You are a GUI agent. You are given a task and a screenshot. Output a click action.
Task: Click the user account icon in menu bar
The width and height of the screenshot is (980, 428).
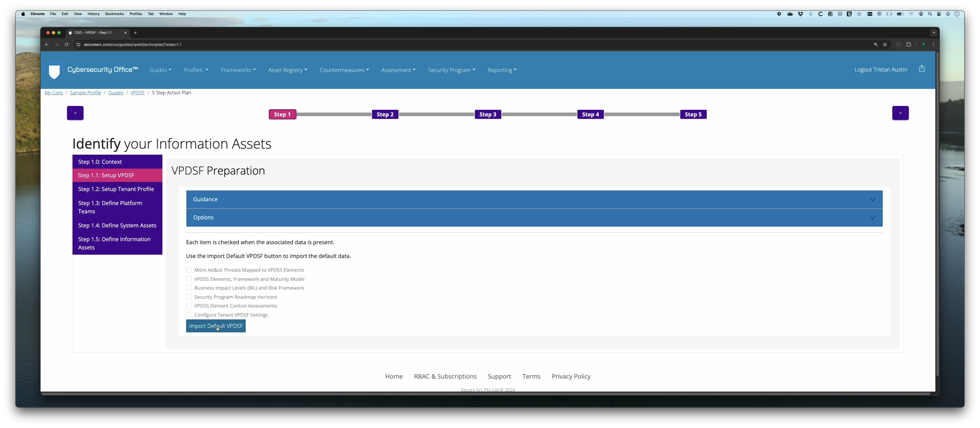921,14
